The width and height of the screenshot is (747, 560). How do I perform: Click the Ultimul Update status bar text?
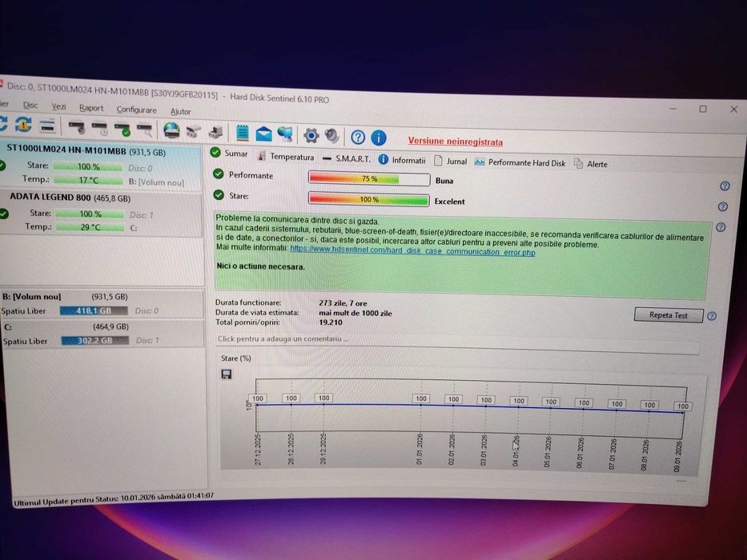tap(114, 499)
